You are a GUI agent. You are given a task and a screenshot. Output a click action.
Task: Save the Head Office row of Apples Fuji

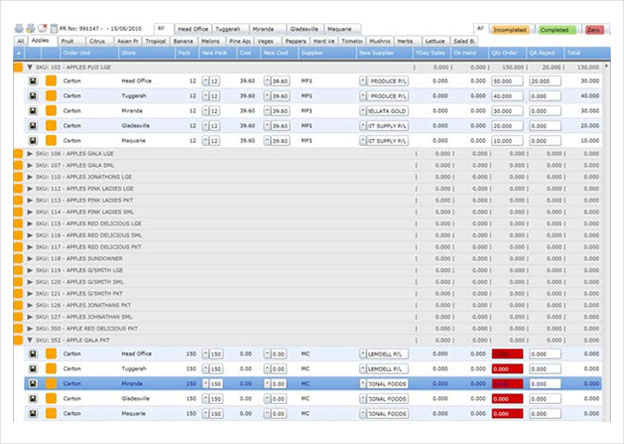33,81
